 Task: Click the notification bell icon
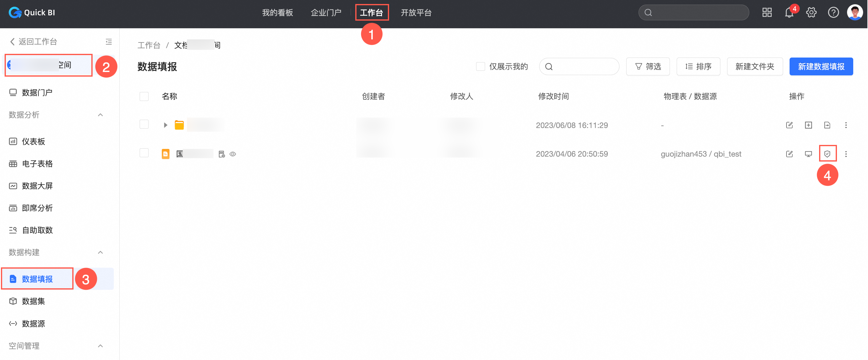pos(789,13)
